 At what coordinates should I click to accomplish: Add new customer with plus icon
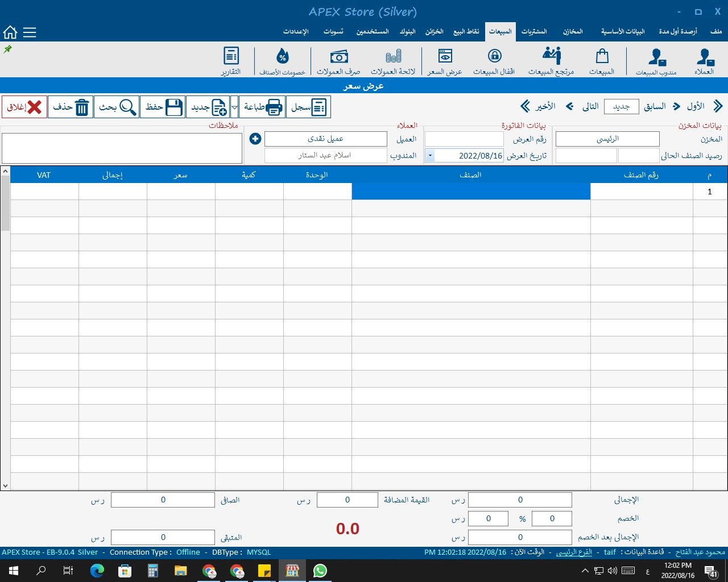(x=255, y=139)
